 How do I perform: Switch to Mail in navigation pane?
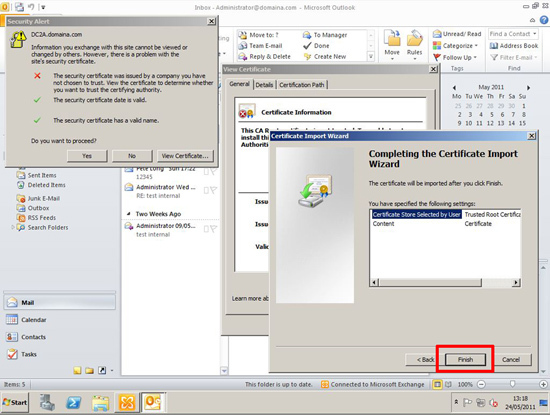(60, 302)
